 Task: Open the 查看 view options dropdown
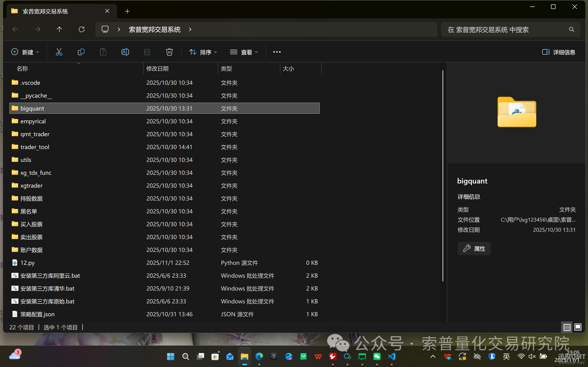click(x=244, y=52)
